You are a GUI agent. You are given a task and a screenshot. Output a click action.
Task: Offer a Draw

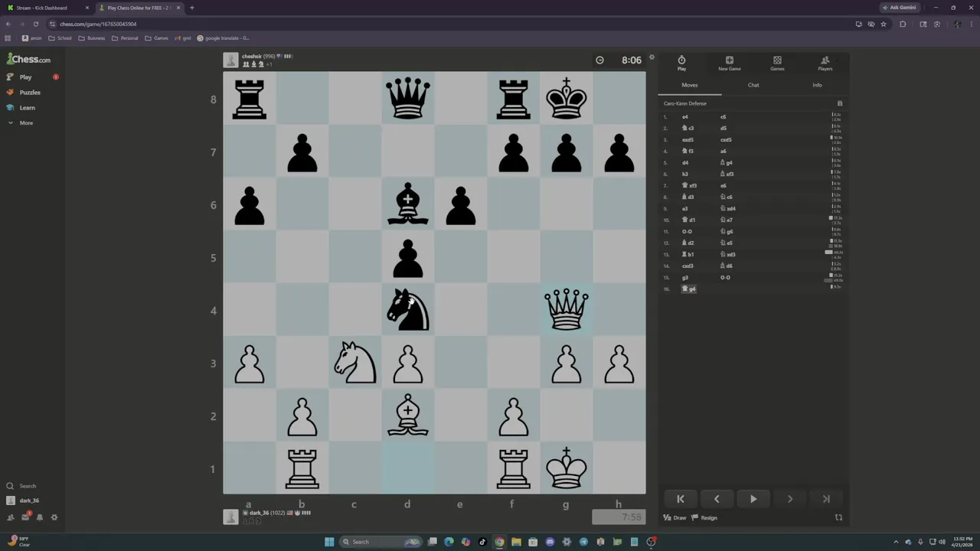pos(675,518)
